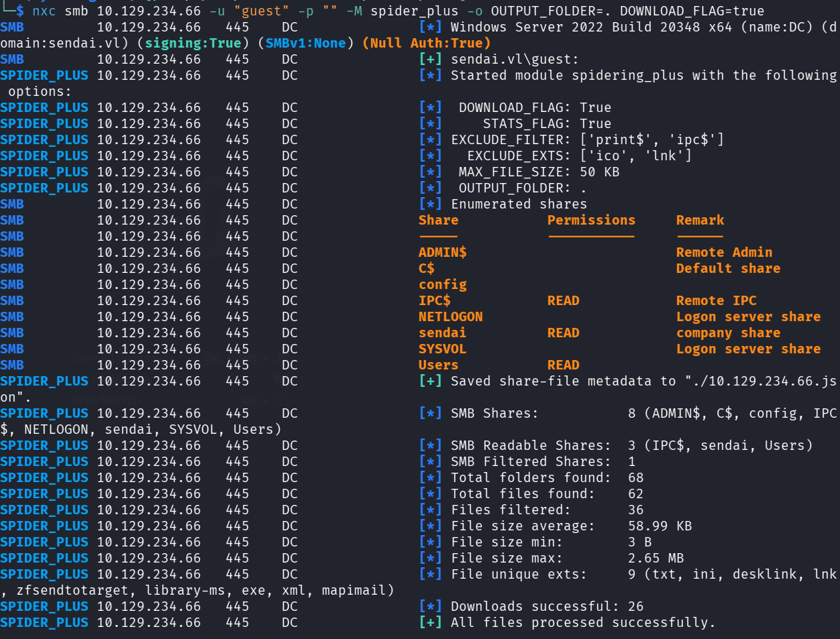
Task: Click "sendai.vl\guest:" login line
Action: [515, 59]
